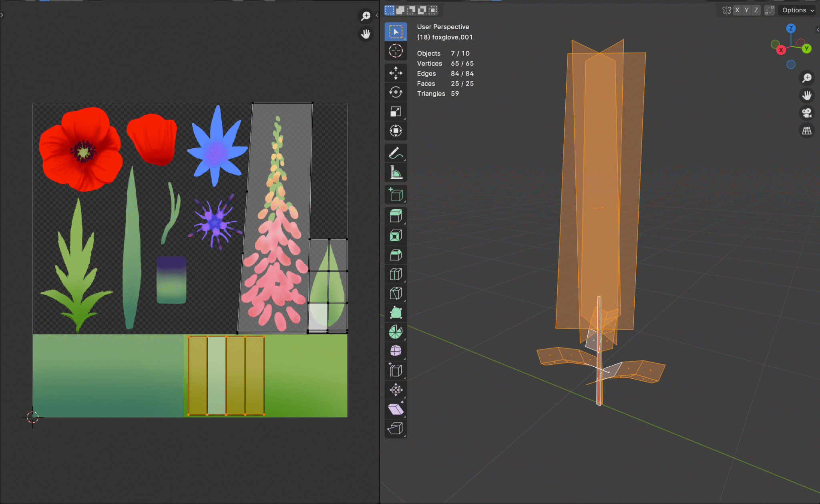Select the Loop Cut tool
The image size is (820, 504).
(396, 274)
